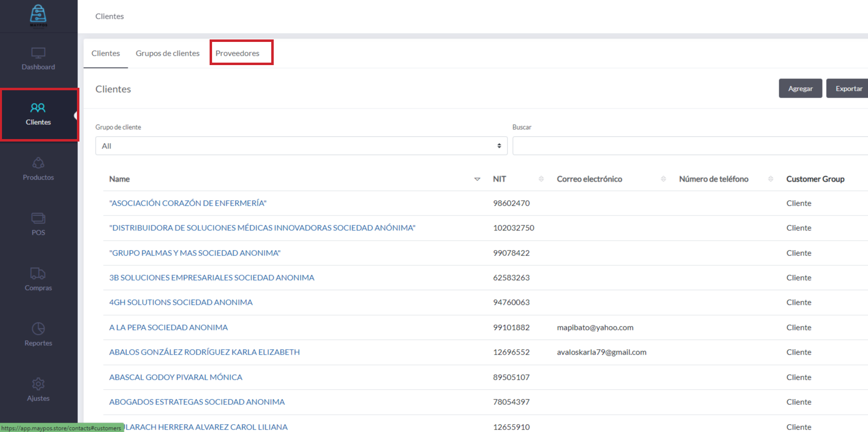Switch to the Proveedores tab
This screenshot has height=432, width=868.
point(237,53)
